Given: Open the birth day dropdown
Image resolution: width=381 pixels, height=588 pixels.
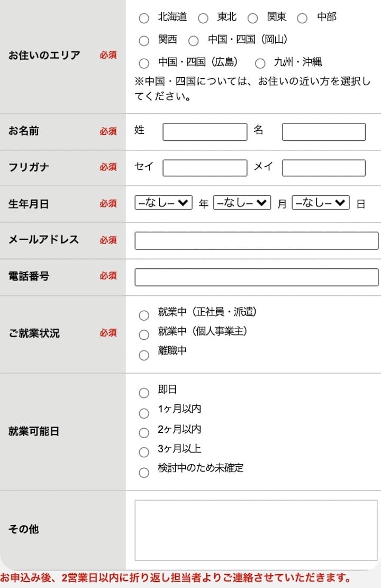Looking at the screenshot, I should click(321, 202).
